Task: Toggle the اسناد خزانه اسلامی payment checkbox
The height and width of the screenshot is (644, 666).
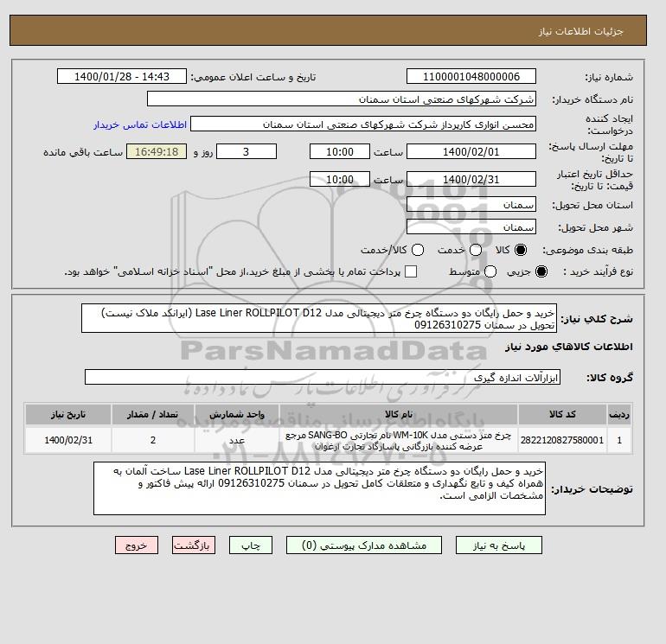Action: click(x=411, y=271)
